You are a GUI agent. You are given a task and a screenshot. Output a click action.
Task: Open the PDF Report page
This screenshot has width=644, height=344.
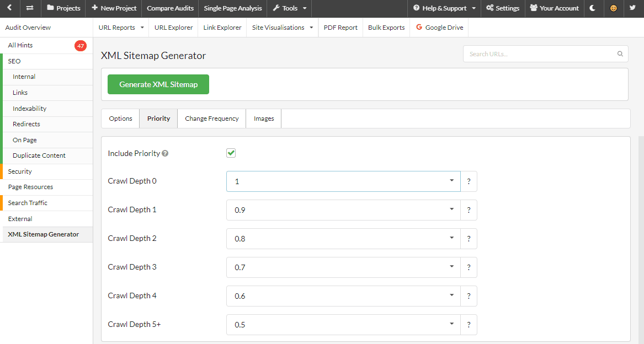coord(340,28)
